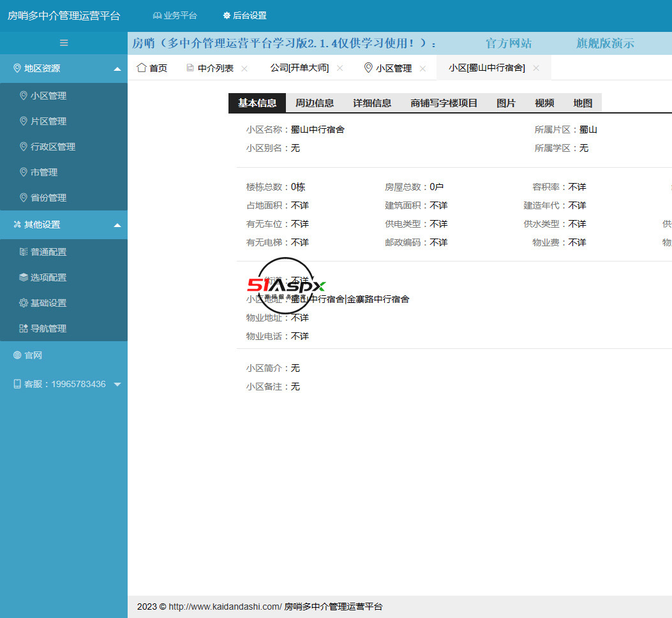Close the 小区[蜀山中行宿舍] tab
The width and height of the screenshot is (672, 618).
pos(536,68)
